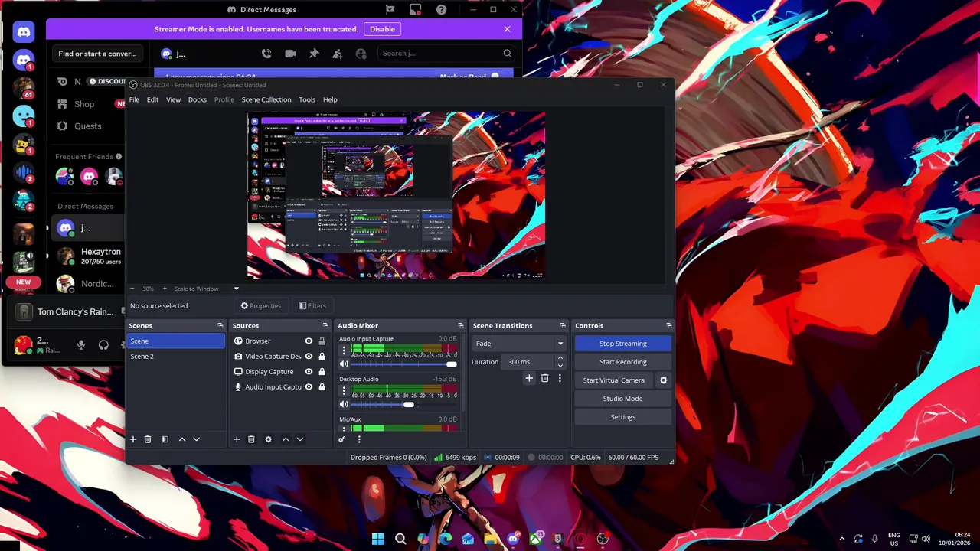Undock the Scene Transitions panel icon
Screen dimensions: 980x551
pyautogui.click(x=563, y=326)
